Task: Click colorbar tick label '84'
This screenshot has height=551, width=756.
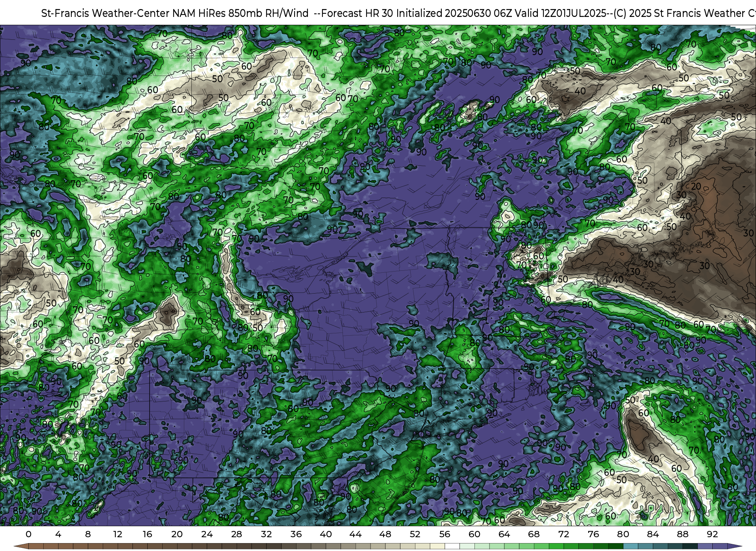Action: 653,534
